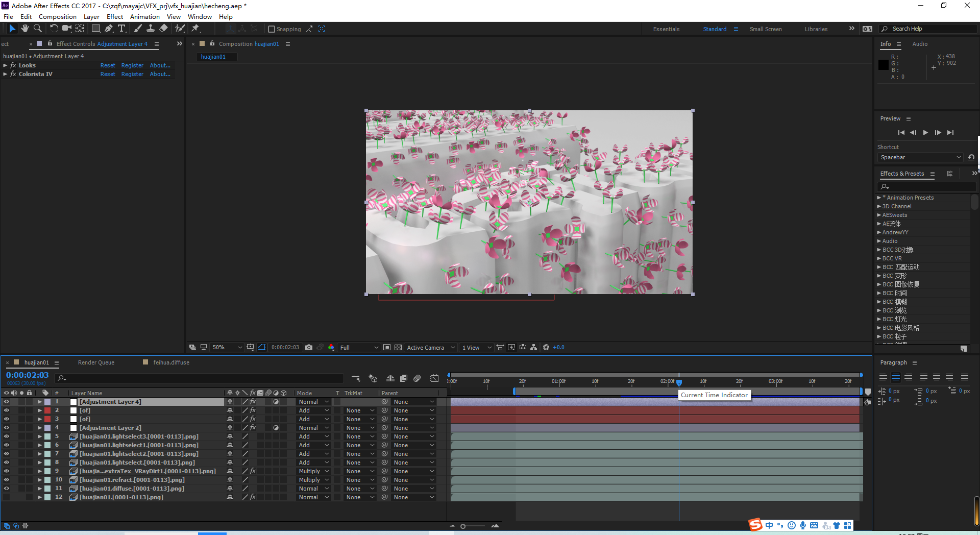
Task: Switch to Small Screen workspace
Action: [x=766, y=29]
